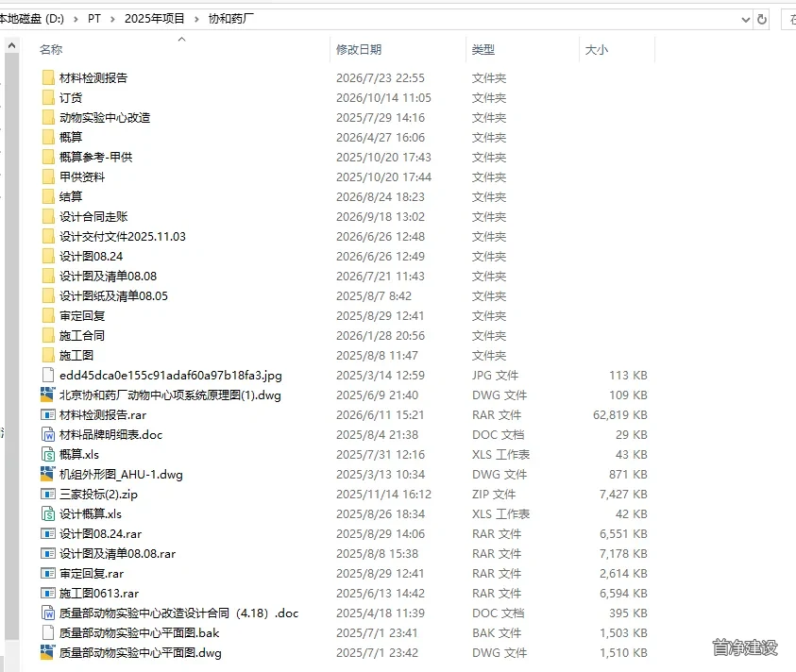Click the JPG 文件 type cell
The image size is (796, 672).
pos(496,375)
